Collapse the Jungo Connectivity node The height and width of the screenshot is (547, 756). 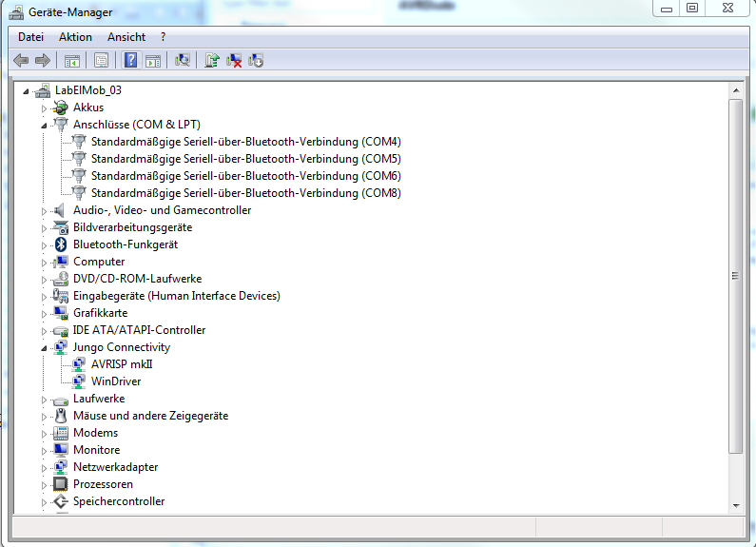(44, 348)
